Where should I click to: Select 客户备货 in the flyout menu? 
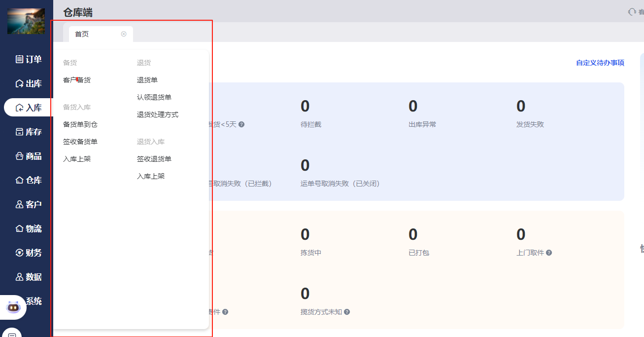[77, 80]
